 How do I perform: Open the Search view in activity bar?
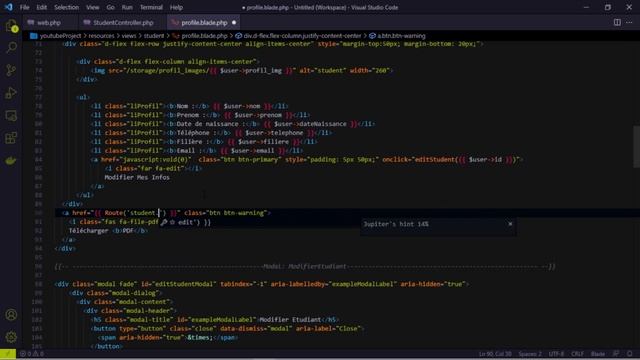[11, 48]
